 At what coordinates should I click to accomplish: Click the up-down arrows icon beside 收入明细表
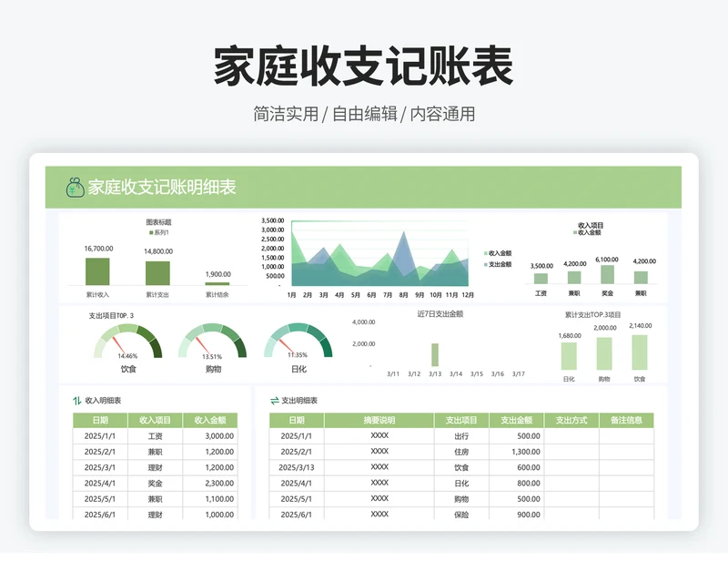click(77, 401)
